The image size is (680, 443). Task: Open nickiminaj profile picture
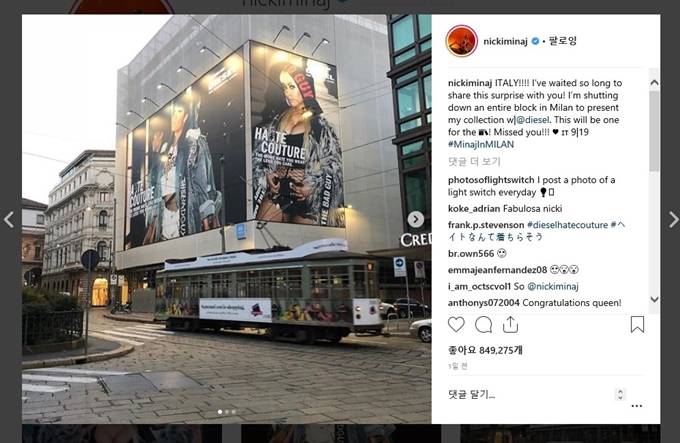coord(461,41)
